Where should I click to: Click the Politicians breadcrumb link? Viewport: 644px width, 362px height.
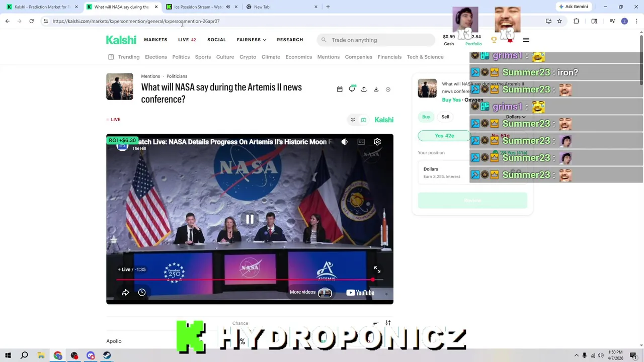[x=177, y=76]
